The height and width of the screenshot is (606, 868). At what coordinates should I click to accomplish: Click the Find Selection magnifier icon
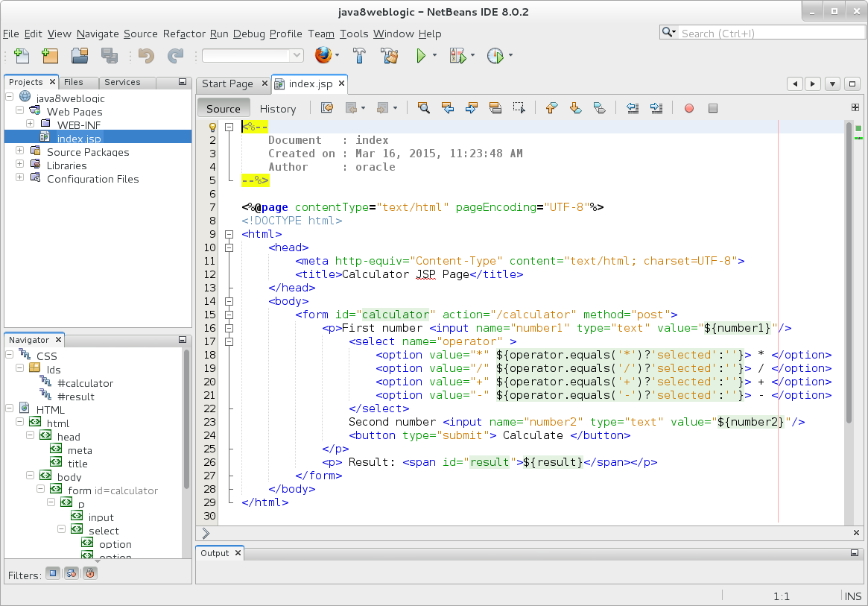(x=423, y=108)
